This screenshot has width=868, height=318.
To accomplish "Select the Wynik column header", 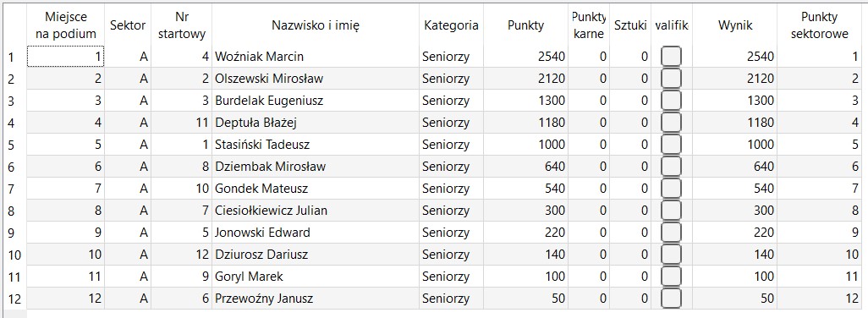I will pyautogui.click(x=734, y=25).
